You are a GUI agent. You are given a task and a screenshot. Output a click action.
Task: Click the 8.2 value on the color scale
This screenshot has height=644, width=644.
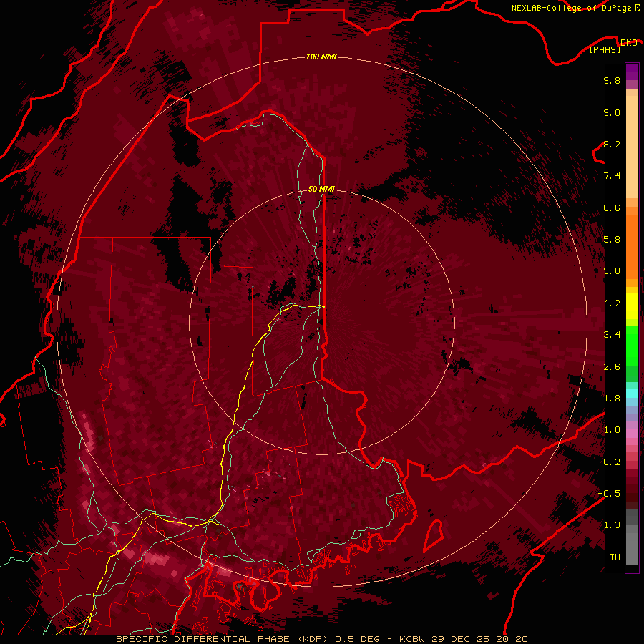click(x=612, y=144)
